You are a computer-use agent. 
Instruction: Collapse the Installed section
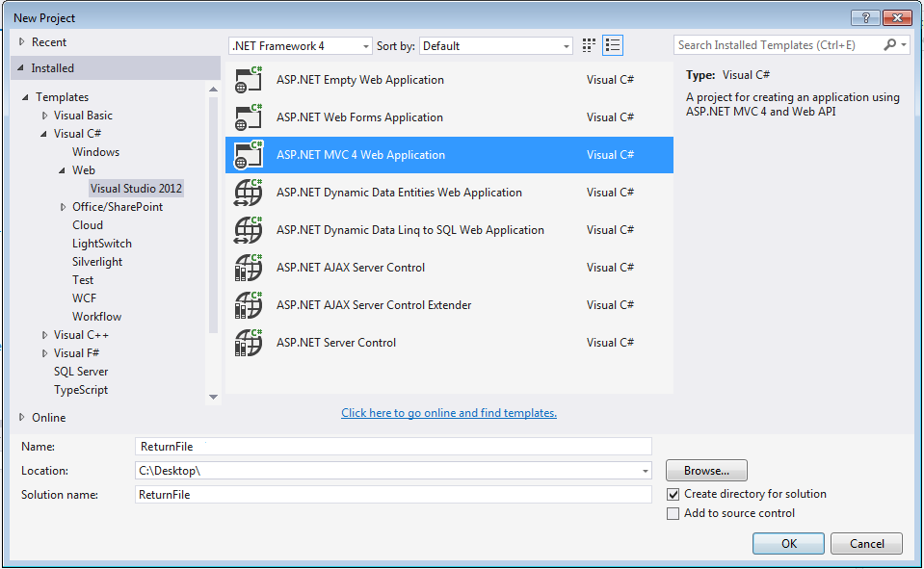[20, 67]
